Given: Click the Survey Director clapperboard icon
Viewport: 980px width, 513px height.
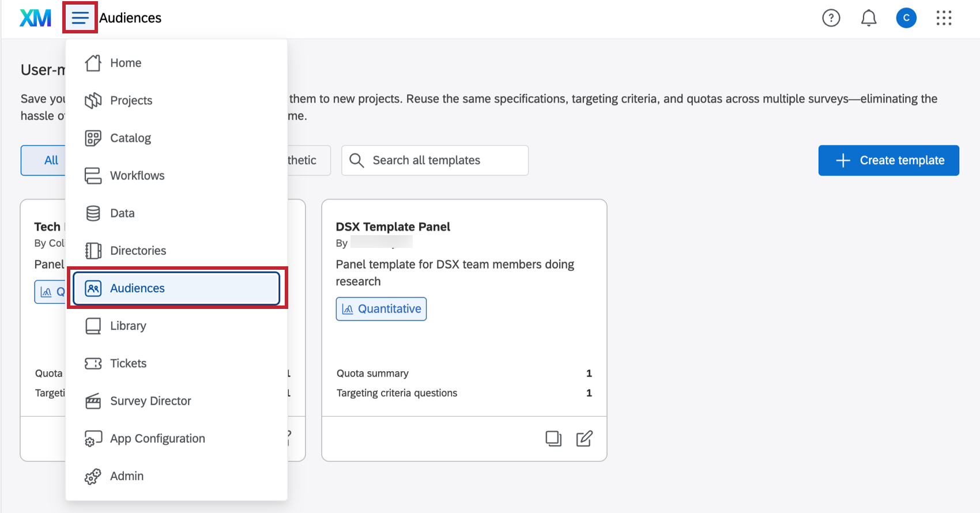Looking at the screenshot, I should (93, 401).
